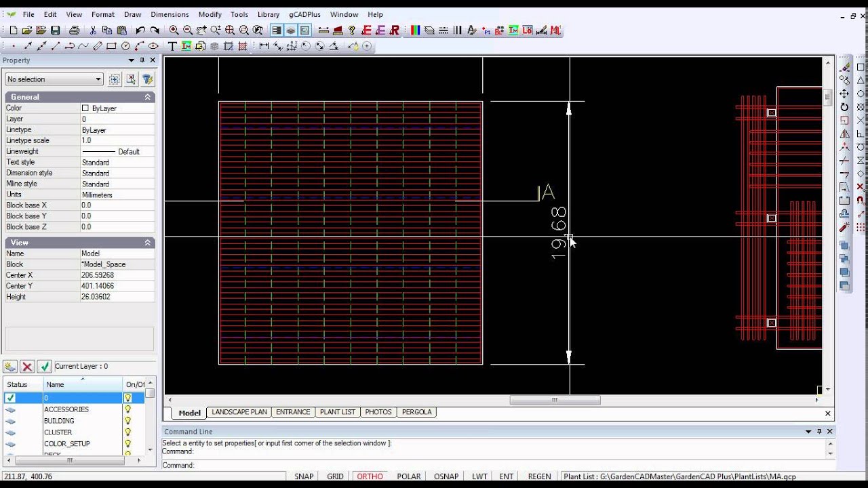Open the Dimensions menu
The width and height of the screenshot is (868, 488).
pos(170,14)
